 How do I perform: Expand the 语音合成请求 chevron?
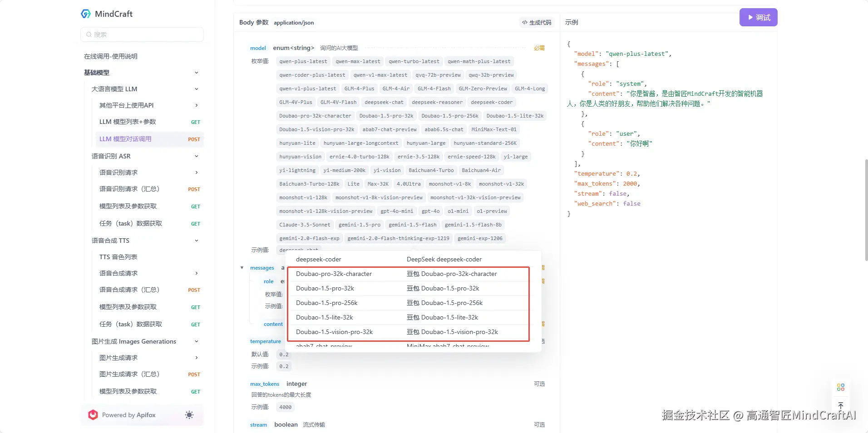coord(197,273)
